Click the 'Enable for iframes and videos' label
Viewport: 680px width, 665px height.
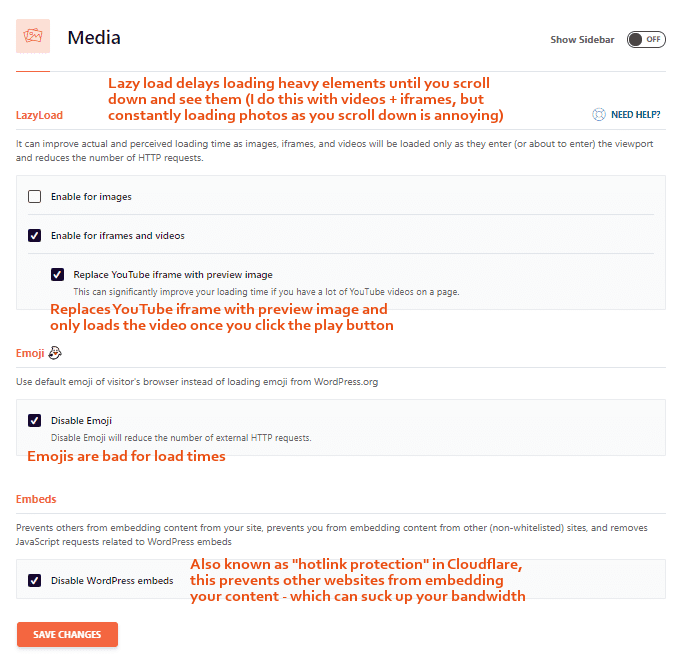tap(117, 236)
